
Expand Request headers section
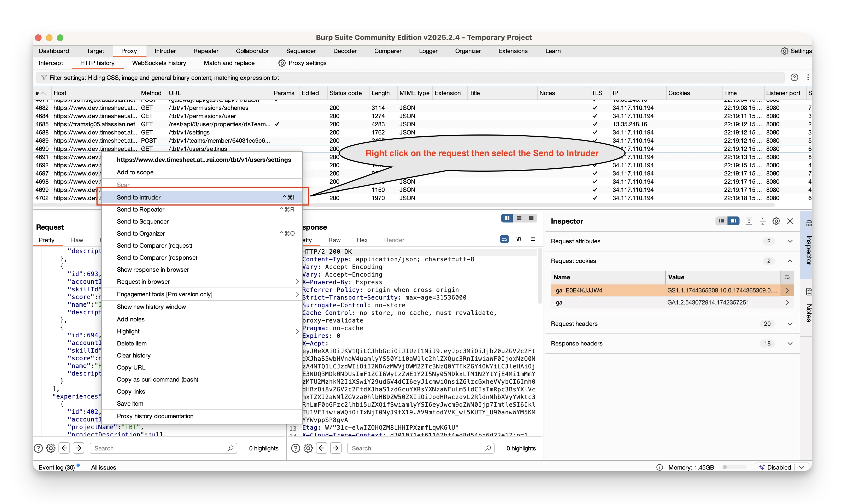pos(790,324)
